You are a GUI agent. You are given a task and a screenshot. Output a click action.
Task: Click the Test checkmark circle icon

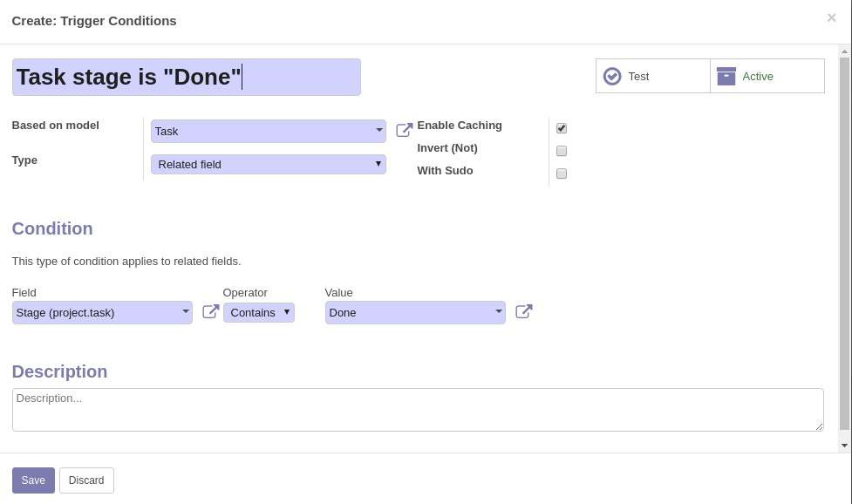[612, 76]
